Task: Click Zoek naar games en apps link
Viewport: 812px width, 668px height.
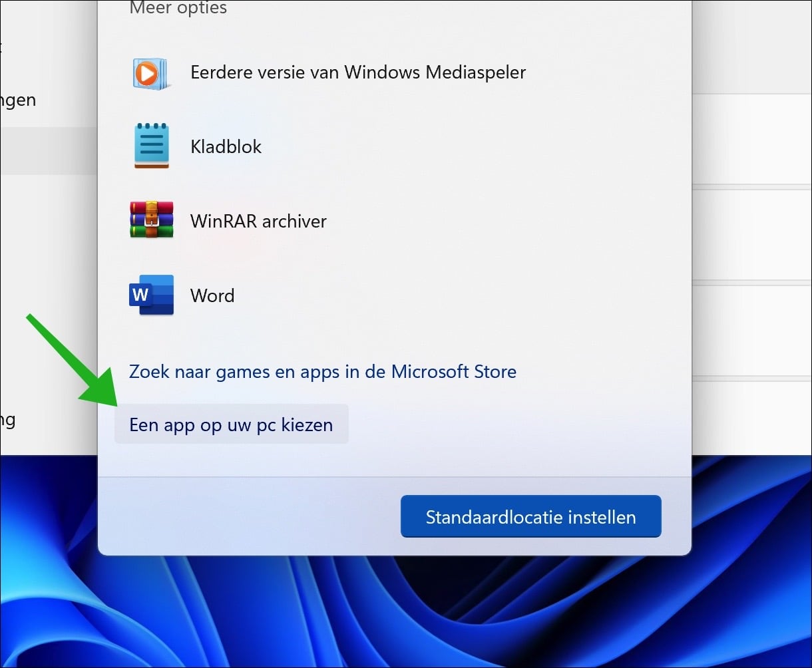Action: tap(323, 372)
